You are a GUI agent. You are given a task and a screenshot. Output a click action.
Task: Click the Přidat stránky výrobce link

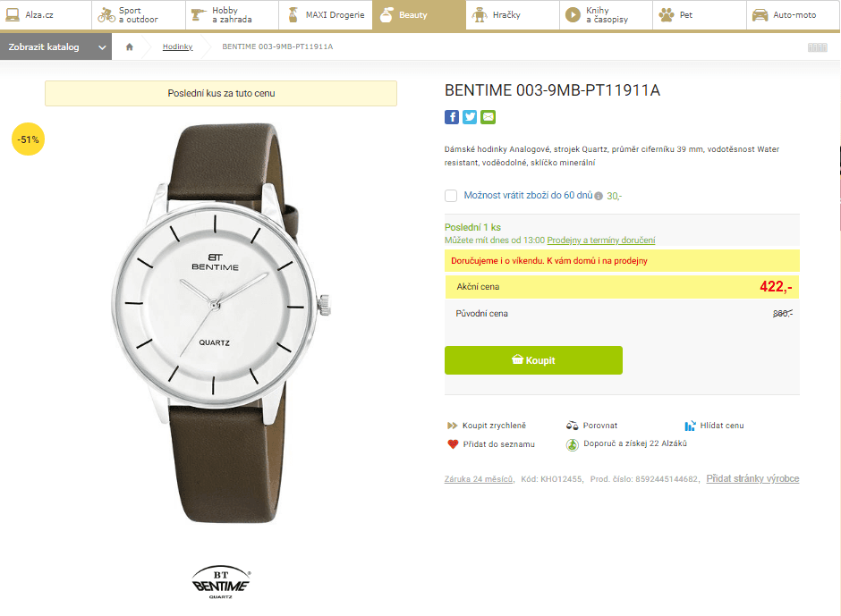click(x=752, y=479)
